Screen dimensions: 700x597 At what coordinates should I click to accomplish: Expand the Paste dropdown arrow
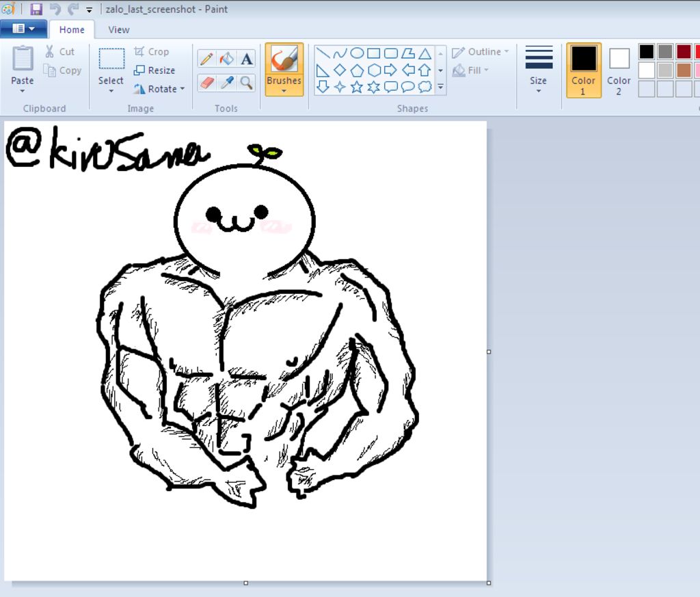(x=23, y=91)
